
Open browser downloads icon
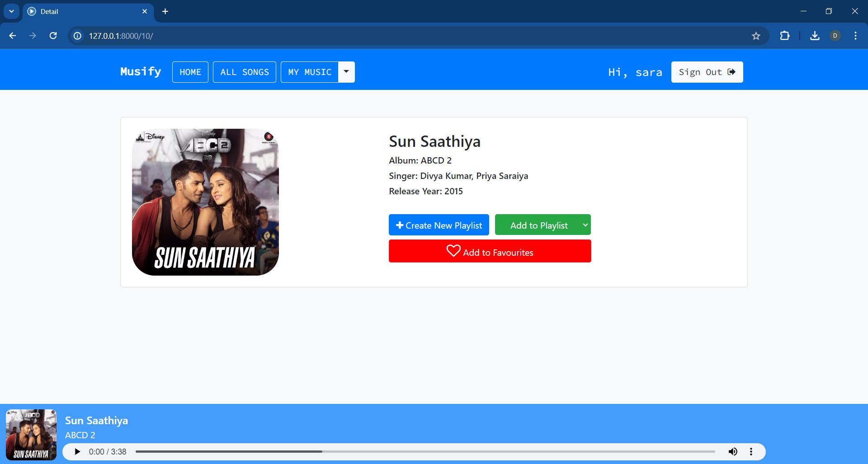[x=815, y=36]
